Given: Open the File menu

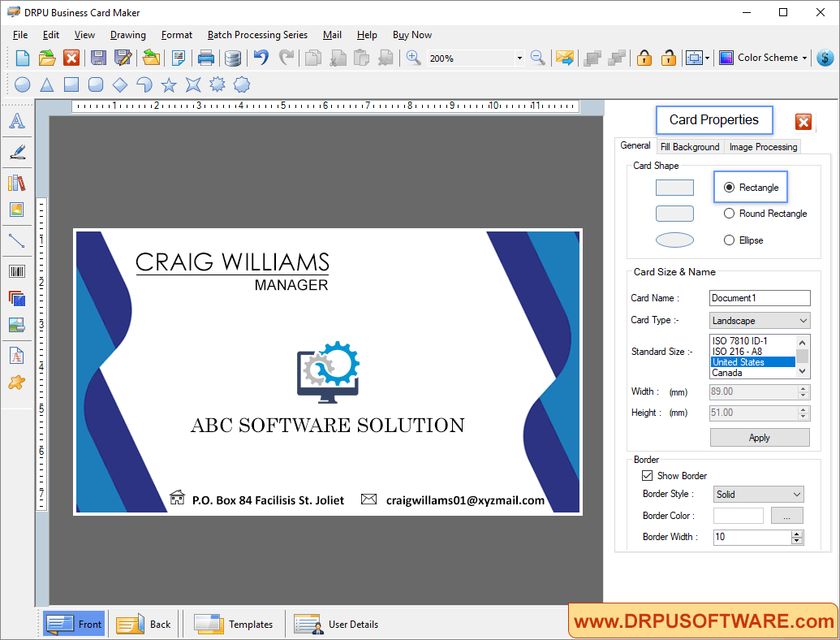Looking at the screenshot, I should (x=20, y=35).
